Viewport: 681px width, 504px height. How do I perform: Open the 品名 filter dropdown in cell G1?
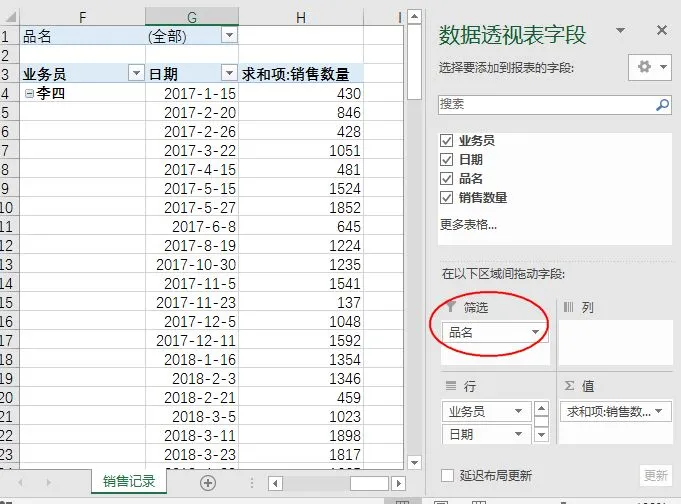click(x=229, y=35)
